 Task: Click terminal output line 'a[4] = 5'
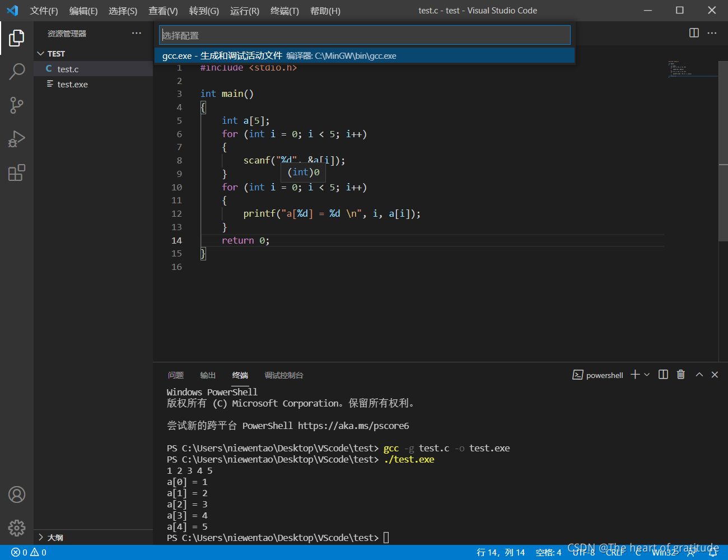pos(187,526)
